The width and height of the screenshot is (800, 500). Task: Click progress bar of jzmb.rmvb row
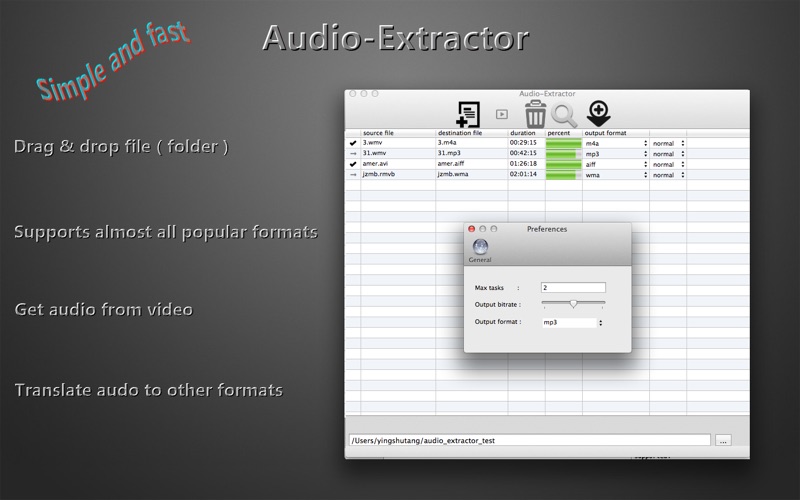(x=564, y=174)
